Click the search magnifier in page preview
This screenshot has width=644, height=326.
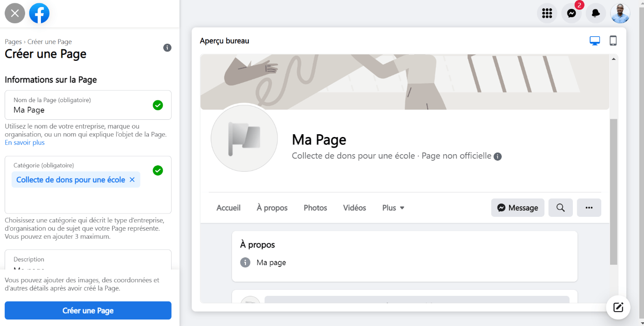pos(560,208)
